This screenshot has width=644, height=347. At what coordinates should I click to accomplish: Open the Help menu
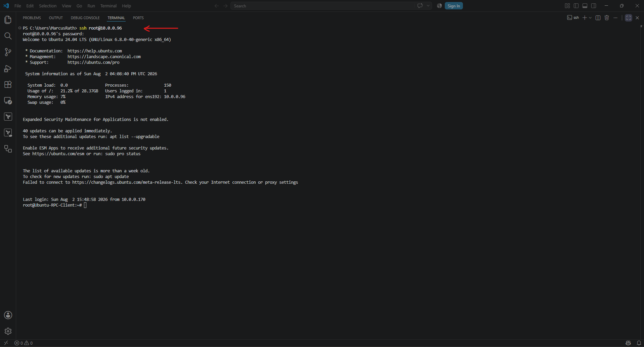click(x=127, y=6)
